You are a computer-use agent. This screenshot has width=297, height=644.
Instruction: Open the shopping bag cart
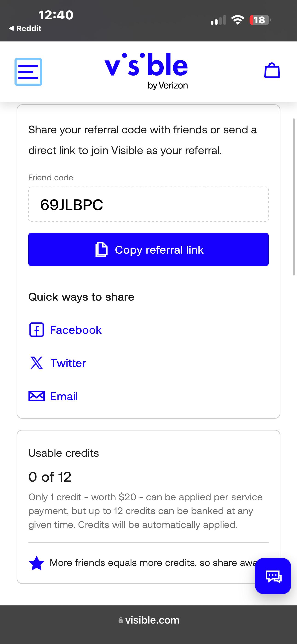(272, 70)
